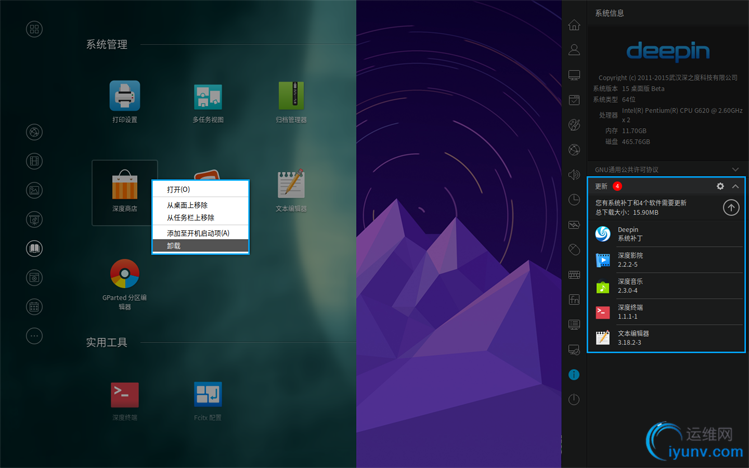Screen dimensions: 749x468
Task: Click the red update count badge
Action: [x=617, y=186]
